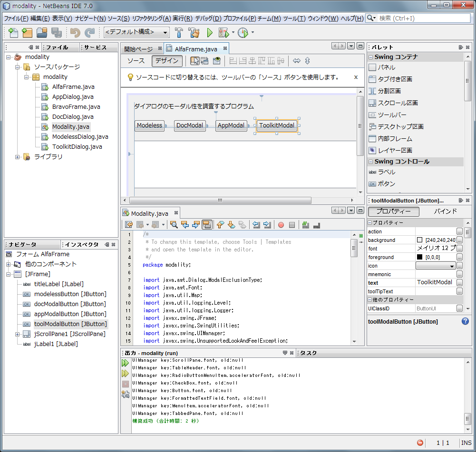Open dropdown next to Debug Project icon
476x452 pixels.
(x=233, y=32)
